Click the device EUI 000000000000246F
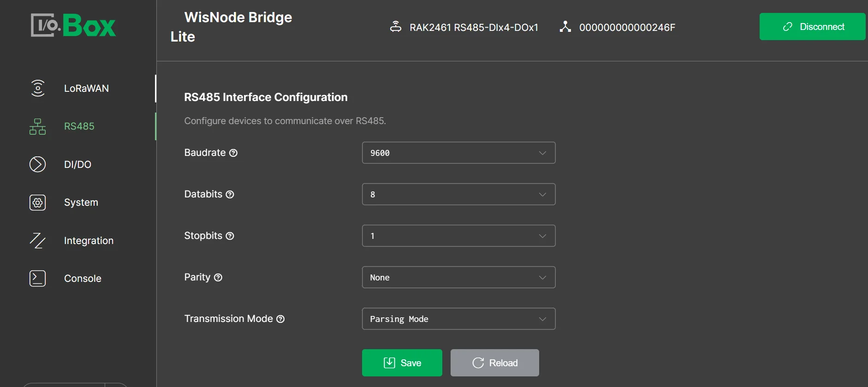The height and width of the screenshot is (387, 868). [627, 27]
